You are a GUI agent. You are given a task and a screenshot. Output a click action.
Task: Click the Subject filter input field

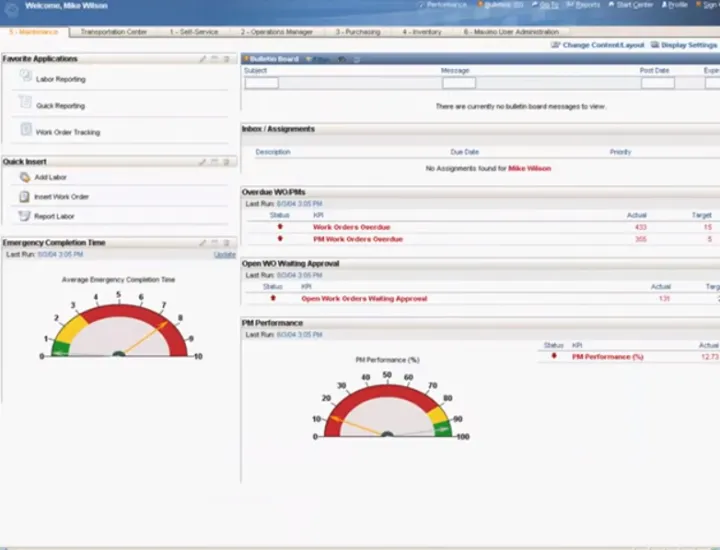coord(262,84)
